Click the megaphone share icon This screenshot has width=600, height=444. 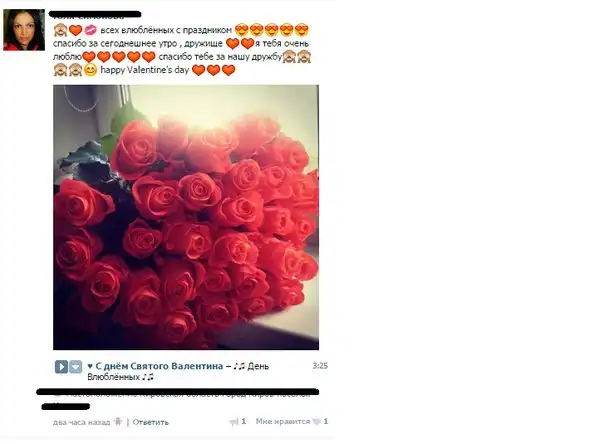click(234, 422)
